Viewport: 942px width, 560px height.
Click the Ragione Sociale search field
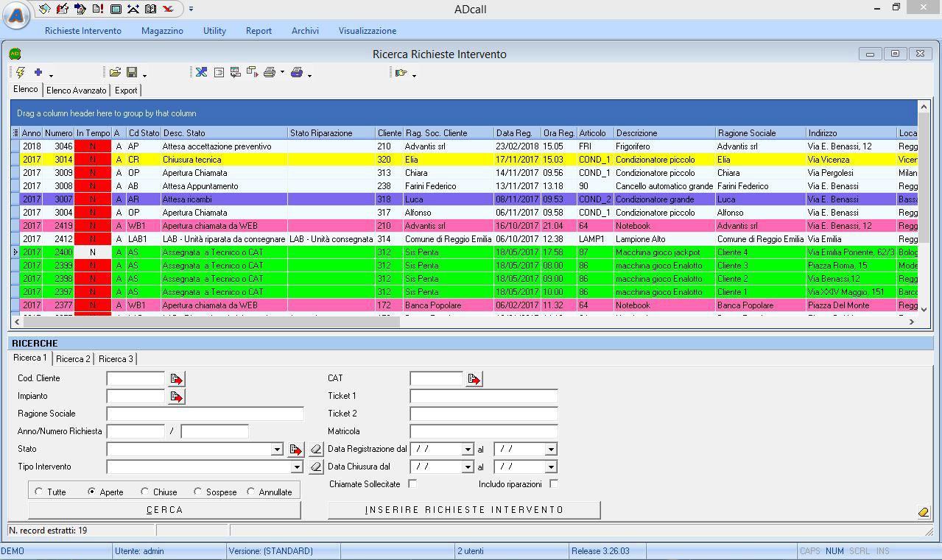click(205, 414)
